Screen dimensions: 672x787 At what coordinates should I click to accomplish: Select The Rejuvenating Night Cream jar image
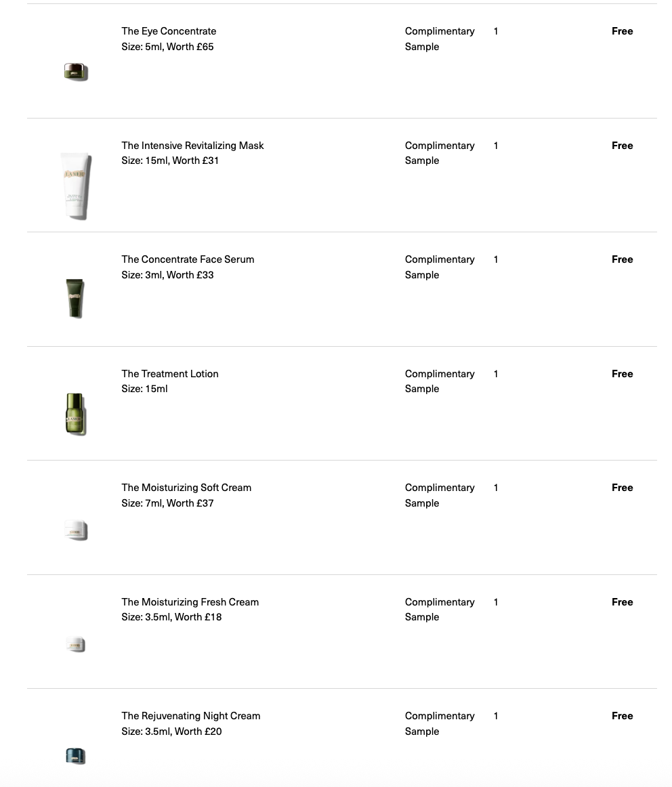[76, 756]
